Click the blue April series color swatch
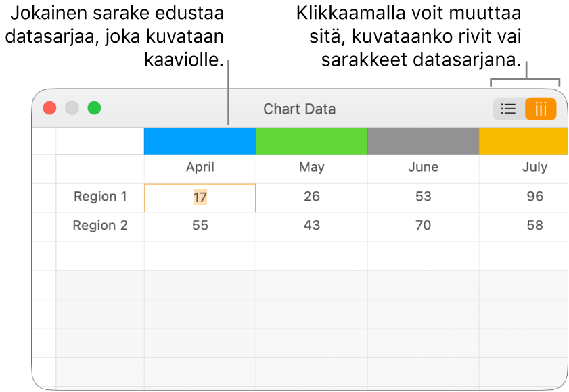This screenshot has height=392, width=569. point(200,141)
